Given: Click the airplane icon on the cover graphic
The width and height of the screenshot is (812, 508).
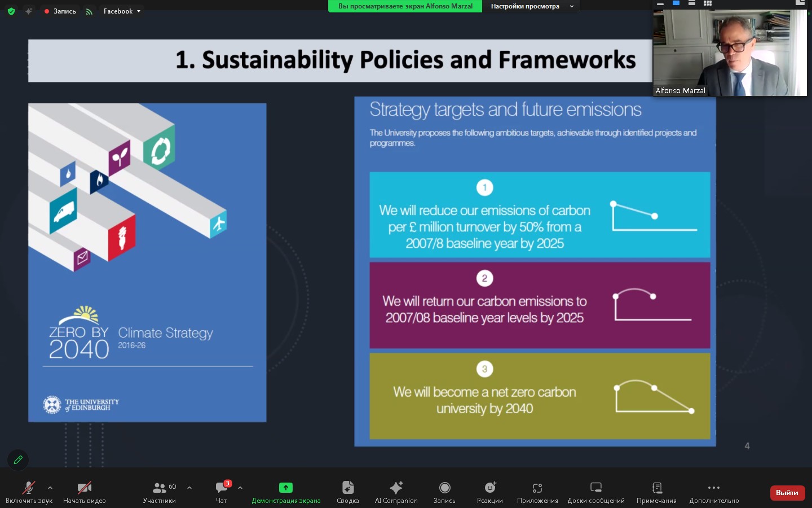Looking at the screenshot, I should point(218,224).
